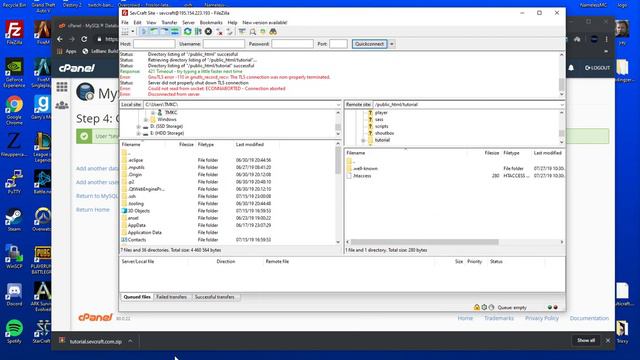Select Contacts folder in local list

pos(137,240)
